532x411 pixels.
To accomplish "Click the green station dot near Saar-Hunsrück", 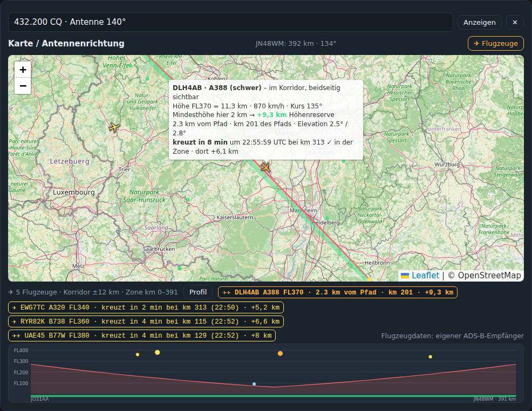I will 188,200.
